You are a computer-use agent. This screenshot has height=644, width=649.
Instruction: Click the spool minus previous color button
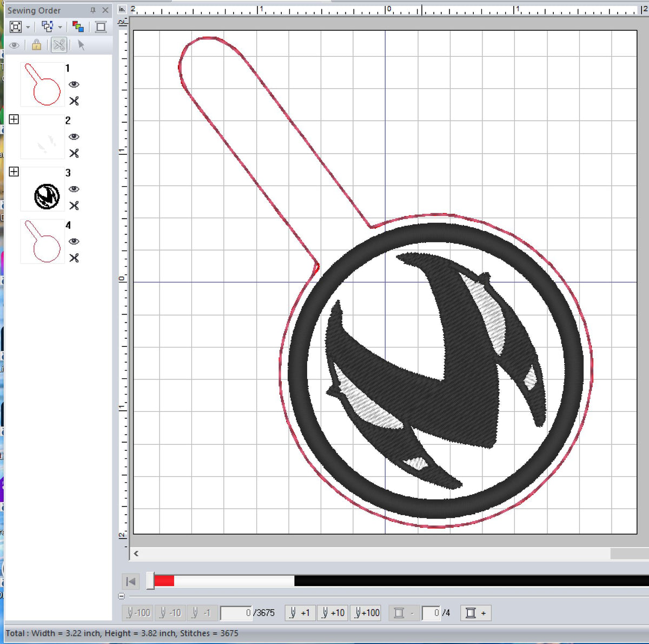pyautogui.click(x=403, y=613)
